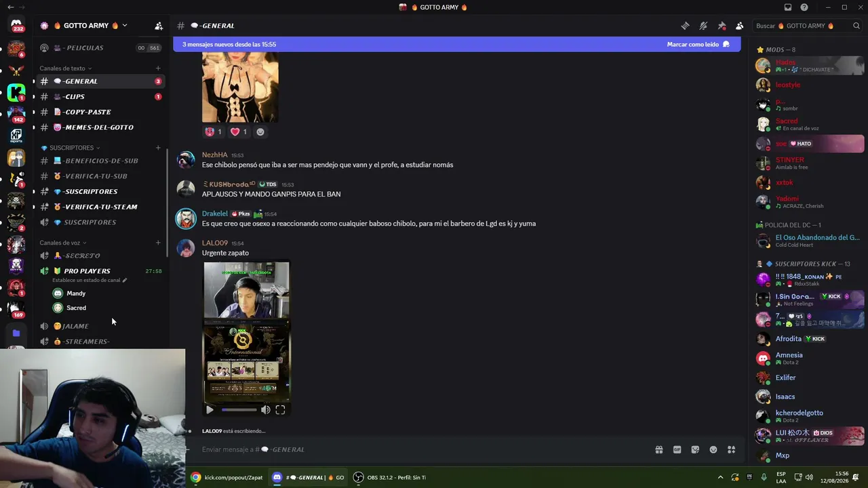Open Chrome kick.com popout in taskbar
The width and height of the screenshot is (868, 488).
tap(226, 477)
